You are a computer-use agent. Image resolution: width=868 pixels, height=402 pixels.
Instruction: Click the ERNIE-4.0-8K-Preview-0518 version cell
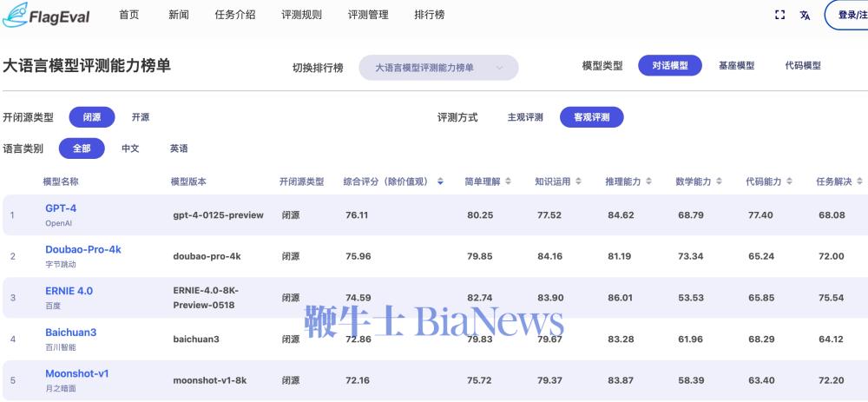206,298
